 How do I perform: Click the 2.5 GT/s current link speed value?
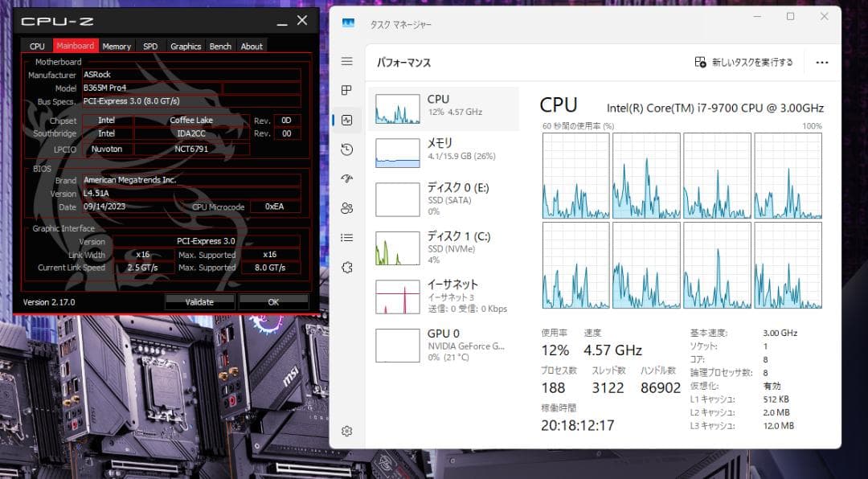(143, 267)
